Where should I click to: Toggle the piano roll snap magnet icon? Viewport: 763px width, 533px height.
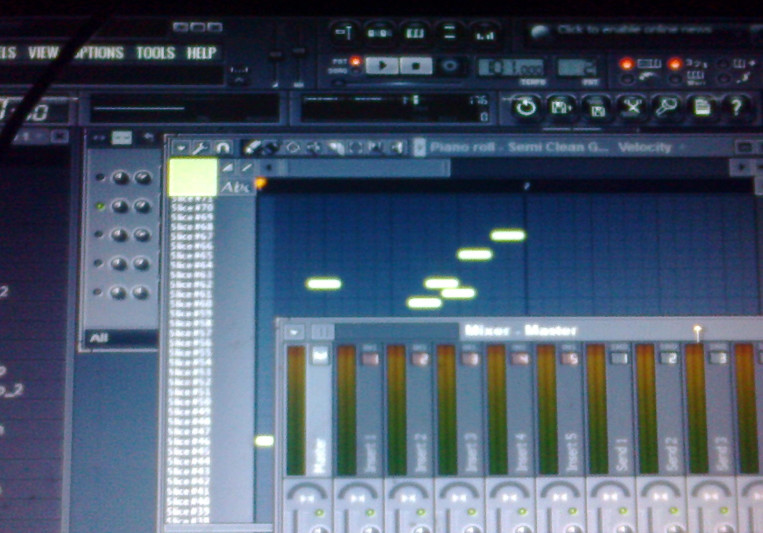222,147
